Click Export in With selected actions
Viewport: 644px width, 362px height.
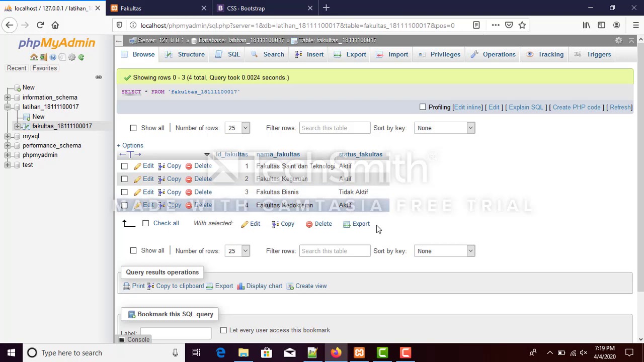tap(356, 224)
